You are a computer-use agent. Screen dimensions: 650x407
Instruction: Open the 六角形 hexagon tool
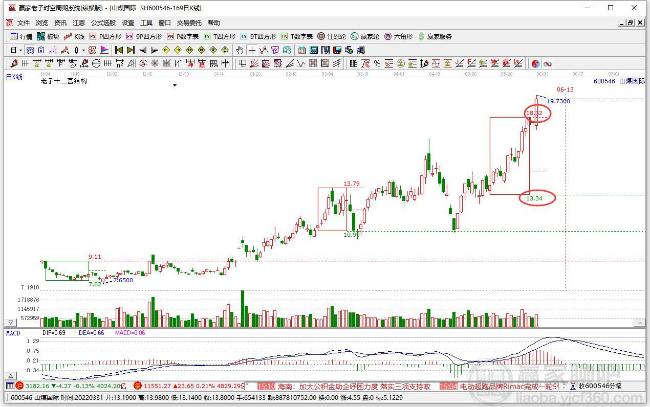[398, 36]
